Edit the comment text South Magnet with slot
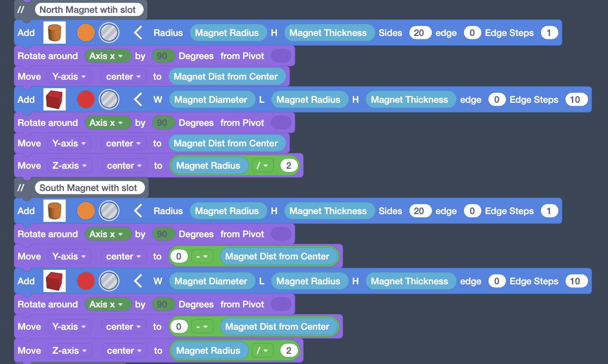This screenshot has height=364, width=608. [x=90, y=188]
